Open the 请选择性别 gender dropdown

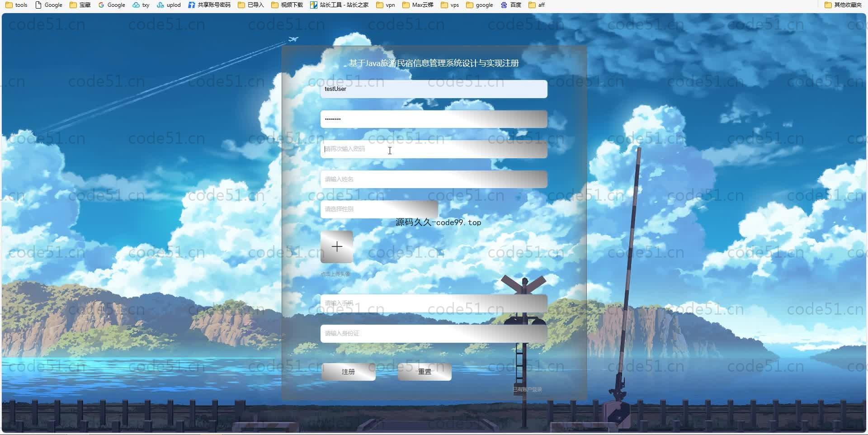379,209
